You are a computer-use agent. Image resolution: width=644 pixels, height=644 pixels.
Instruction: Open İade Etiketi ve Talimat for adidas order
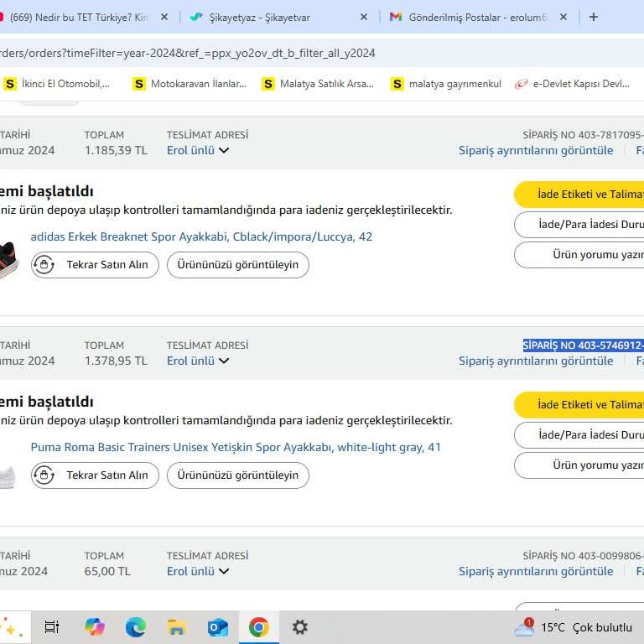[x=579, y=195]
